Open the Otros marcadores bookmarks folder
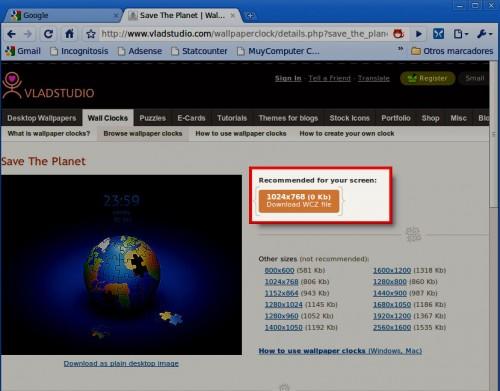The height and width of the screenshot is (391, 500). (452, 51)
